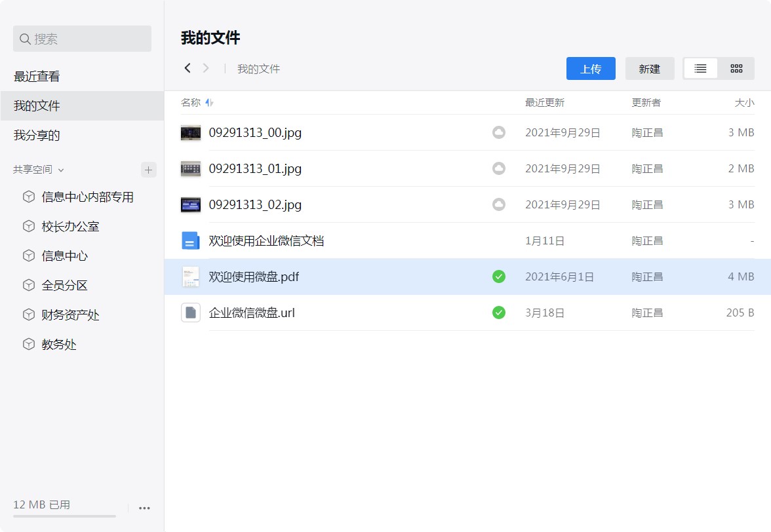The width and height of the screenshot is (771, 532).
Task: Click cloud status icon for 09291313_00.jpg
Action: coord(499,133)
